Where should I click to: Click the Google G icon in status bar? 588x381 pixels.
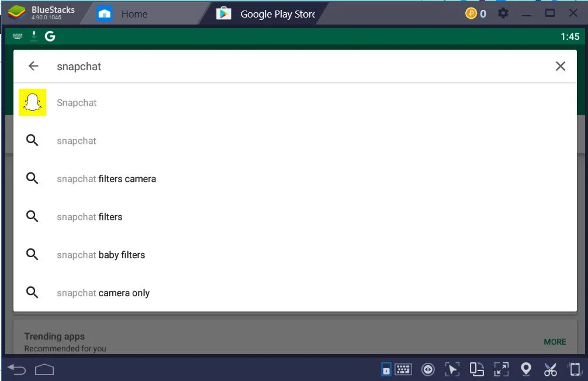(x=50, y=36)
